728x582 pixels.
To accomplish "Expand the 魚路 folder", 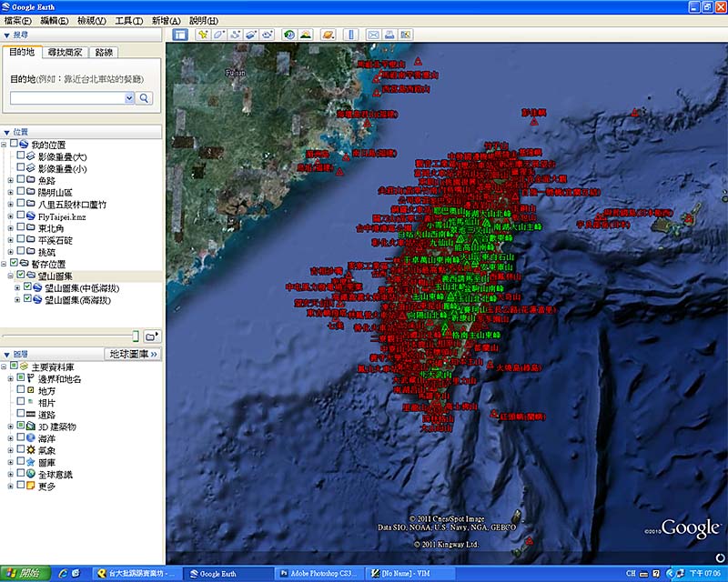I will [10, 181].
